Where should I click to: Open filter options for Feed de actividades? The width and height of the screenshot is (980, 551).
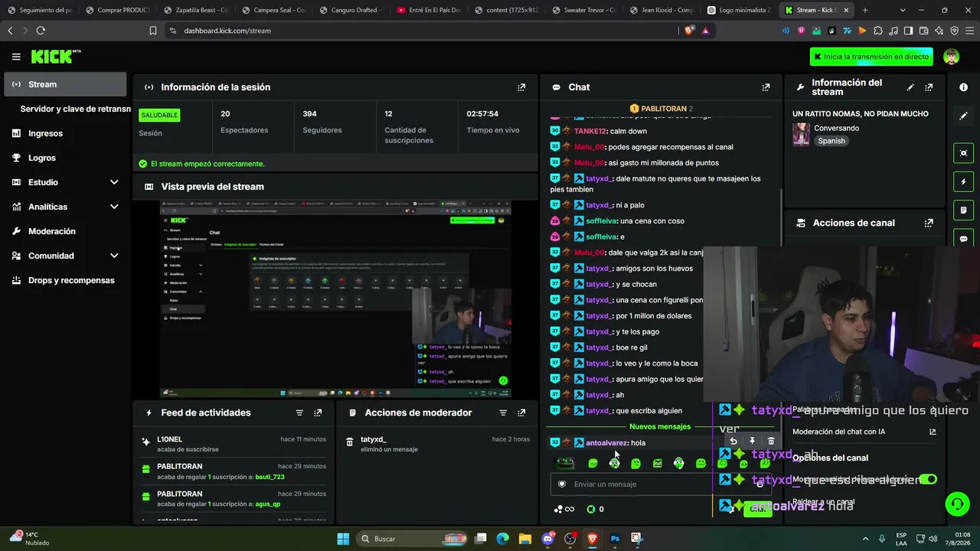pos(299,412)
